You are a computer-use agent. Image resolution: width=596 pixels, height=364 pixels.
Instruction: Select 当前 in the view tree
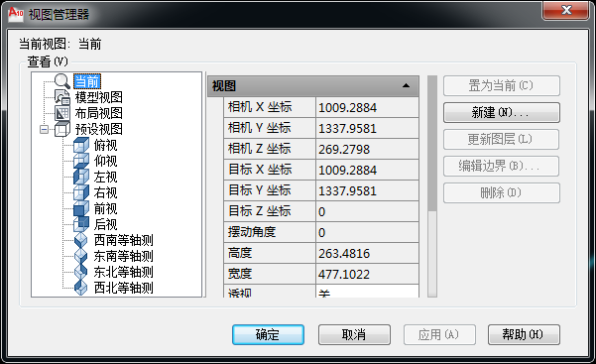[87, 81]
